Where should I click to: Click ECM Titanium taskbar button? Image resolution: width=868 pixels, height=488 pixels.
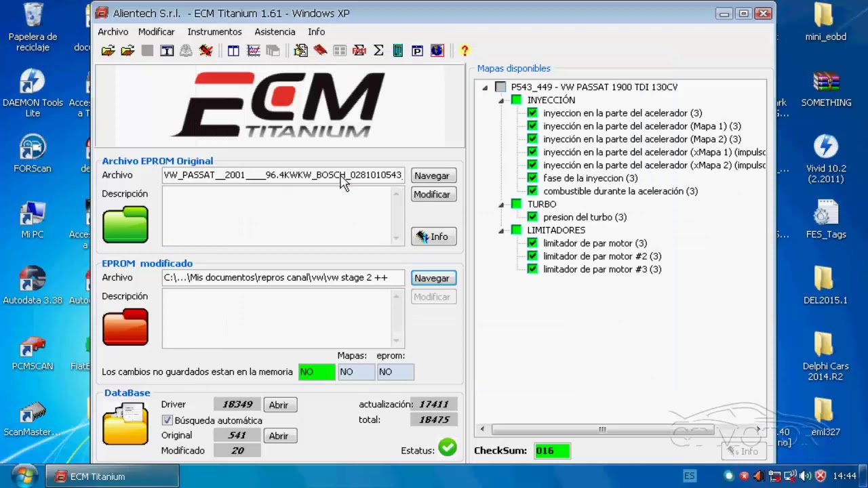(113, 476)
